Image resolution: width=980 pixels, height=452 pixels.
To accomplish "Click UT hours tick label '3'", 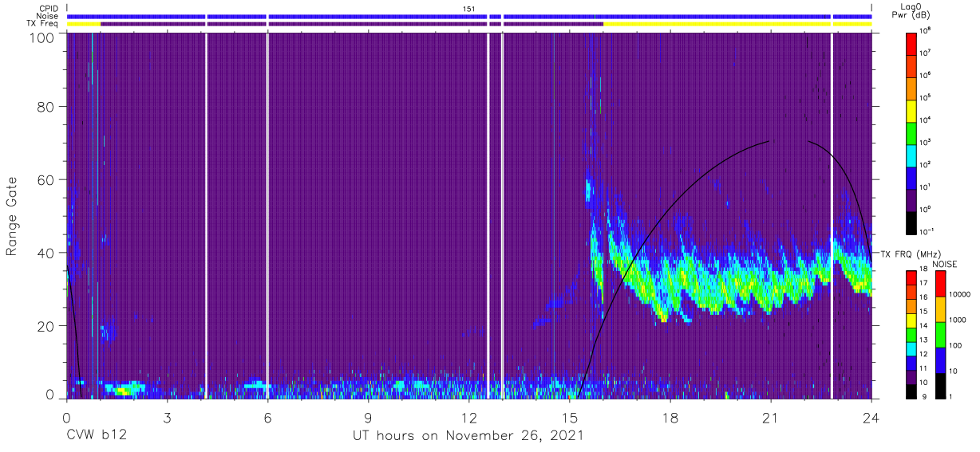I will click(x=167, y=417).
